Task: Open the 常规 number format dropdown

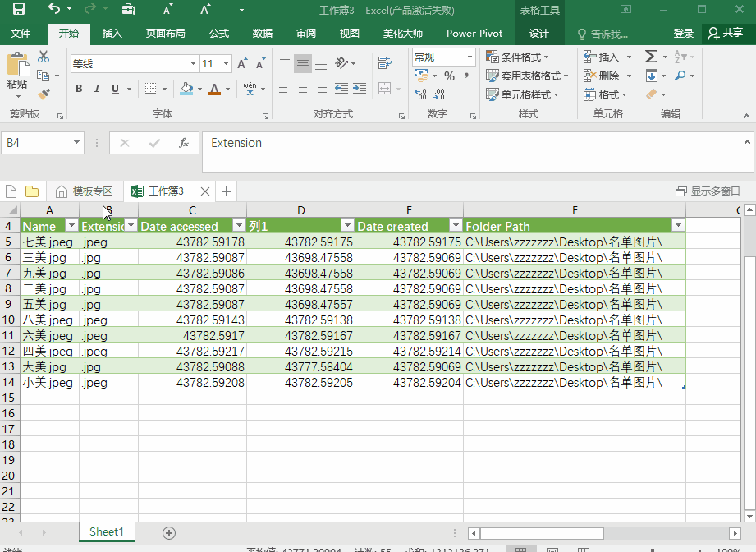Action: [x=470, y=57]
